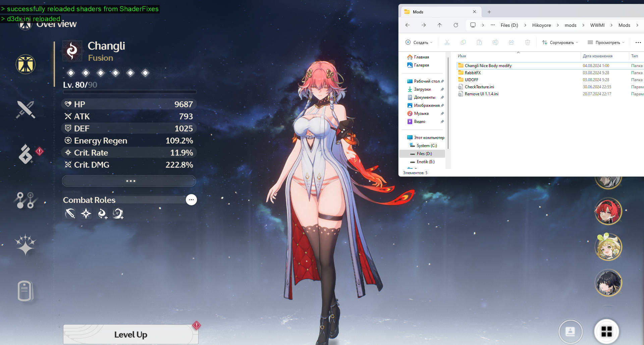Go back in the Explorer window
Screen dimensions: 644x345
click(408, 25)
